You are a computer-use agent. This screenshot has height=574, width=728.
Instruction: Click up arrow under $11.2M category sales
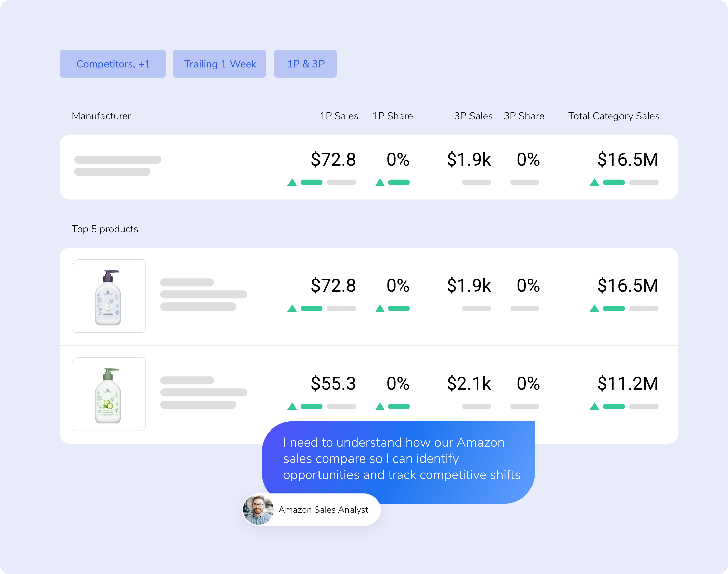pyautogui.click(x=594, y=406)
